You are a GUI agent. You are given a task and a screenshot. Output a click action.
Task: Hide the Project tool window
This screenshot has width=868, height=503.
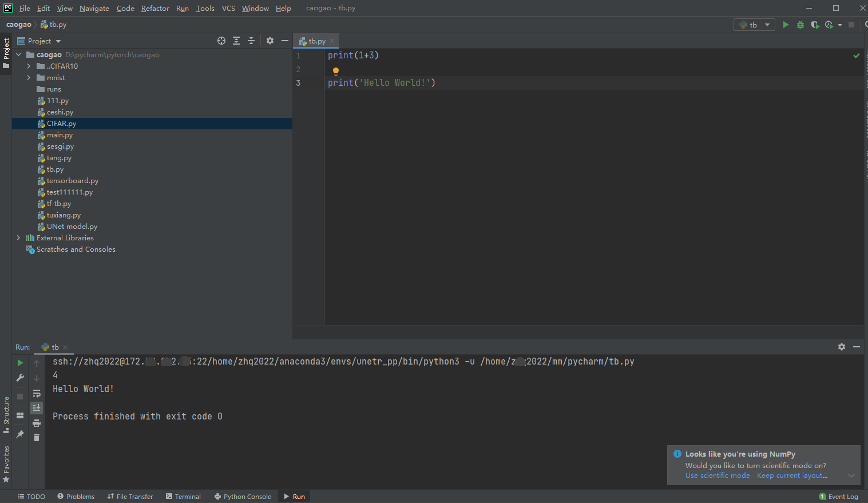pos(285,41)
